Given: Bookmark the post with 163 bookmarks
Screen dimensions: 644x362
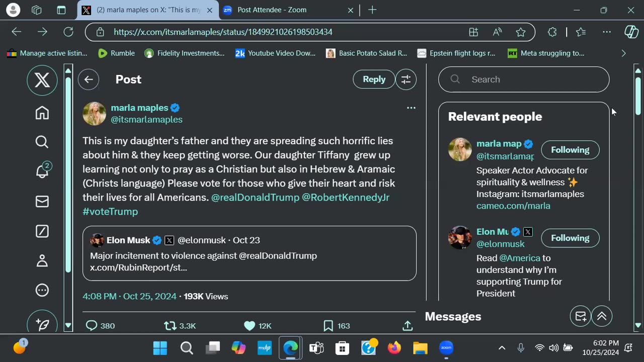Looking at the screenshot, I should click(x=337, y=326).
